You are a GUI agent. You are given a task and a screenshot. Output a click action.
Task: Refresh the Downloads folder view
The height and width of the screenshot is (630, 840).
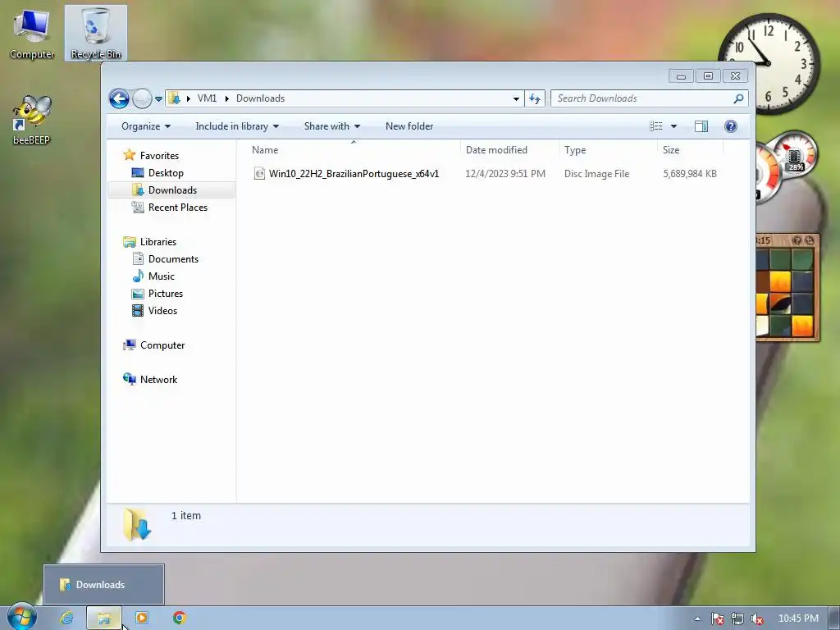535,98
